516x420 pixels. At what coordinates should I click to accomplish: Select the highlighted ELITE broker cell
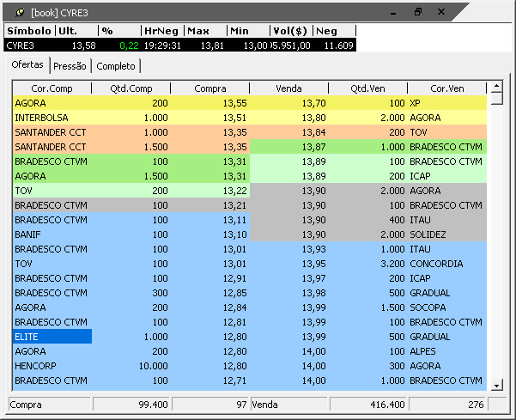click(x=52, y=337)
